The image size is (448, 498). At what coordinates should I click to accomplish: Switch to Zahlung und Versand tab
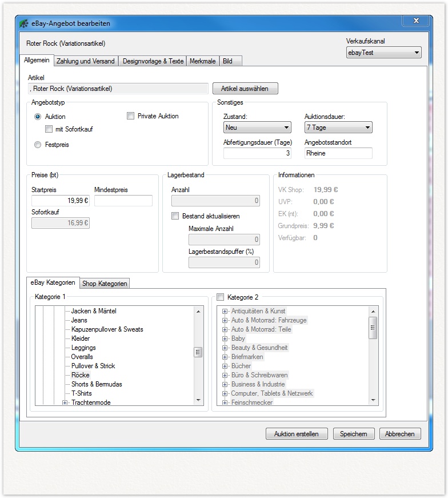coord(86,61)
